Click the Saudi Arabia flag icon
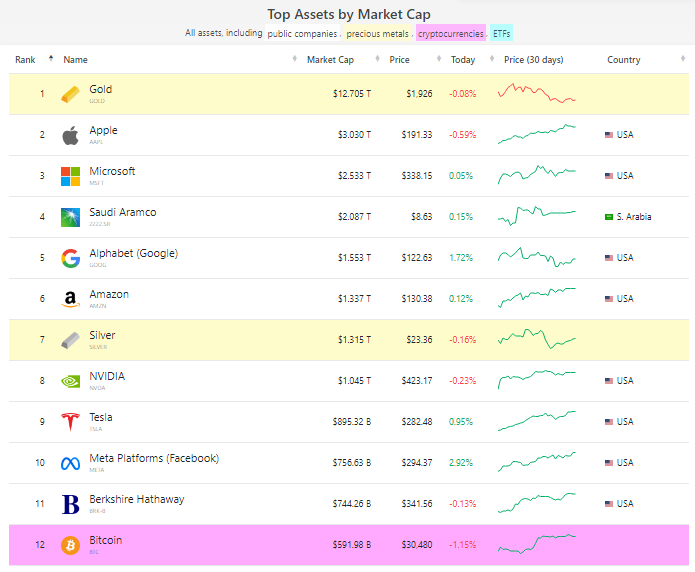The width and height of the screenshot is (695, 572). [609, 217]
